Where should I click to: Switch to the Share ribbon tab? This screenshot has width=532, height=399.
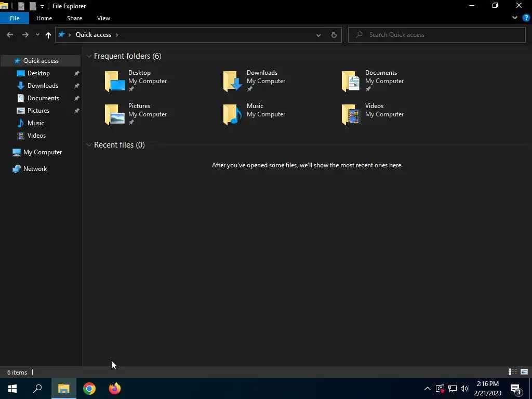click(74, 18)
